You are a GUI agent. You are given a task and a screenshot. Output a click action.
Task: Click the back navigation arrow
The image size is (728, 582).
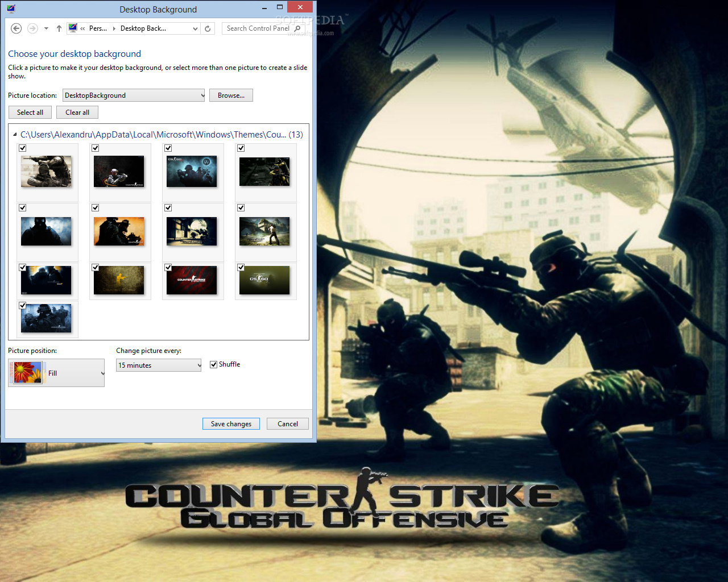(16, 28)
